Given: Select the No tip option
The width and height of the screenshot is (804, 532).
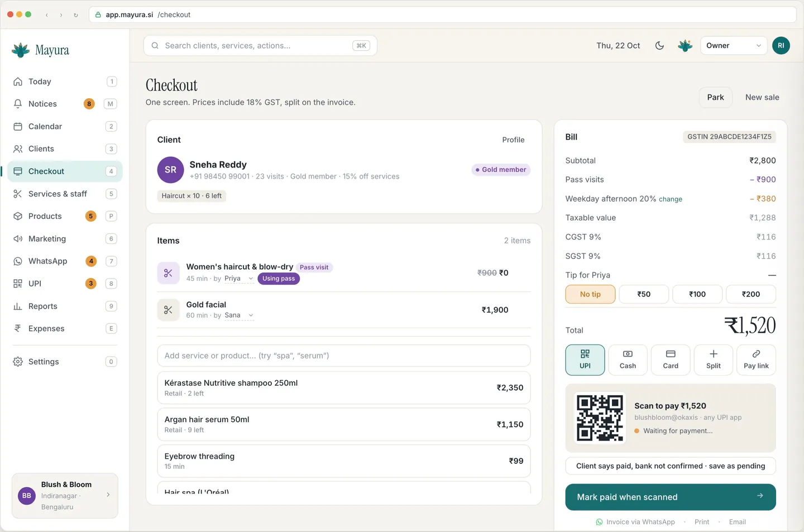Looking at the screenshot, I should point(590,294).
